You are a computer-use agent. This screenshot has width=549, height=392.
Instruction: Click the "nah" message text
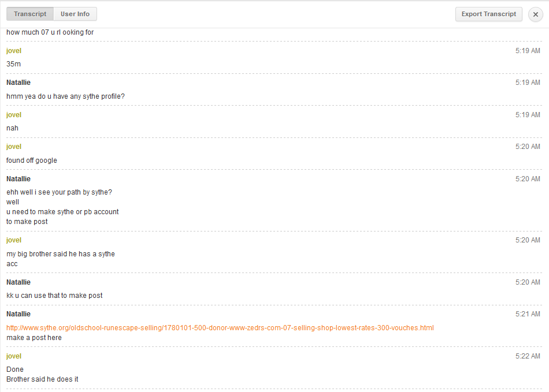12,128
